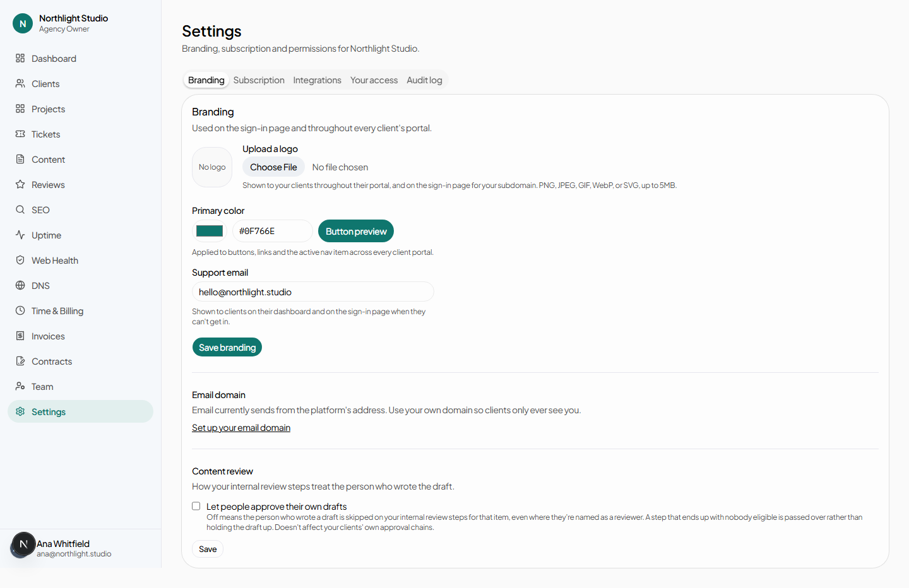Screen dimensions: 909x588
Task: Open DNS via the globe icon
Action: coord(20,285)
